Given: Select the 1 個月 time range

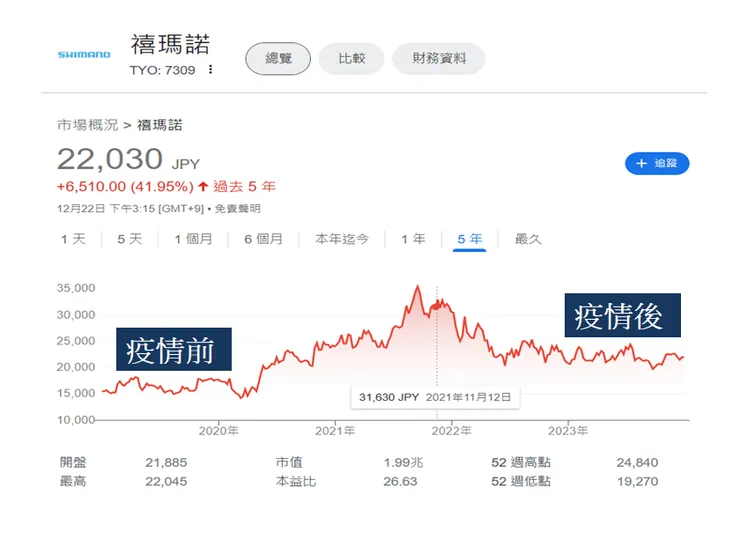Looking at the screenshot, I should [193, 239].
